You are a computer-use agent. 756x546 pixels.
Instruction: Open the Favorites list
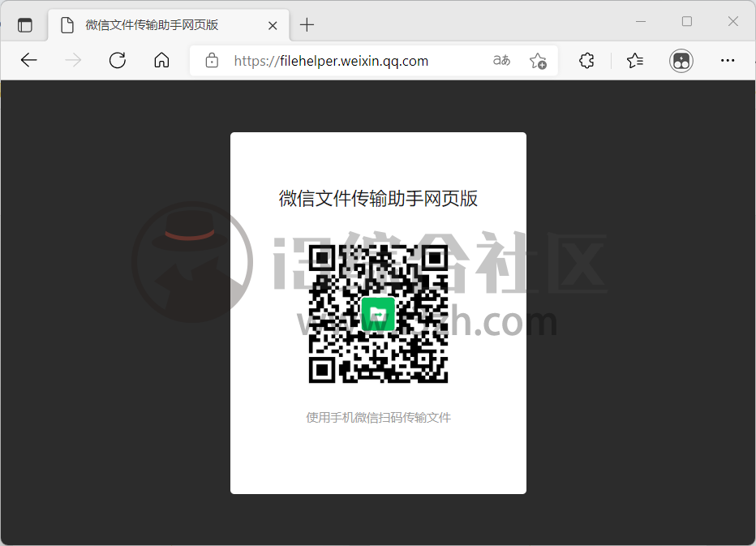point(635,60)
